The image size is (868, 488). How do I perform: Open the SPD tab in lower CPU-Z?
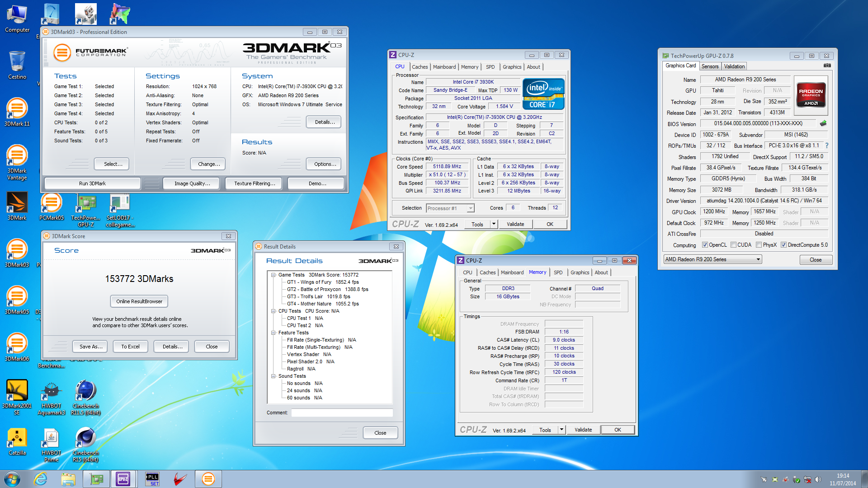coord(558,272)
